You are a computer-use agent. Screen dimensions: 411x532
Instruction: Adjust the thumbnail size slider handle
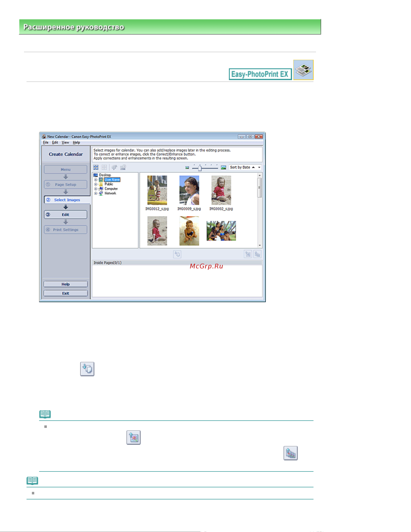click(200, 168)
